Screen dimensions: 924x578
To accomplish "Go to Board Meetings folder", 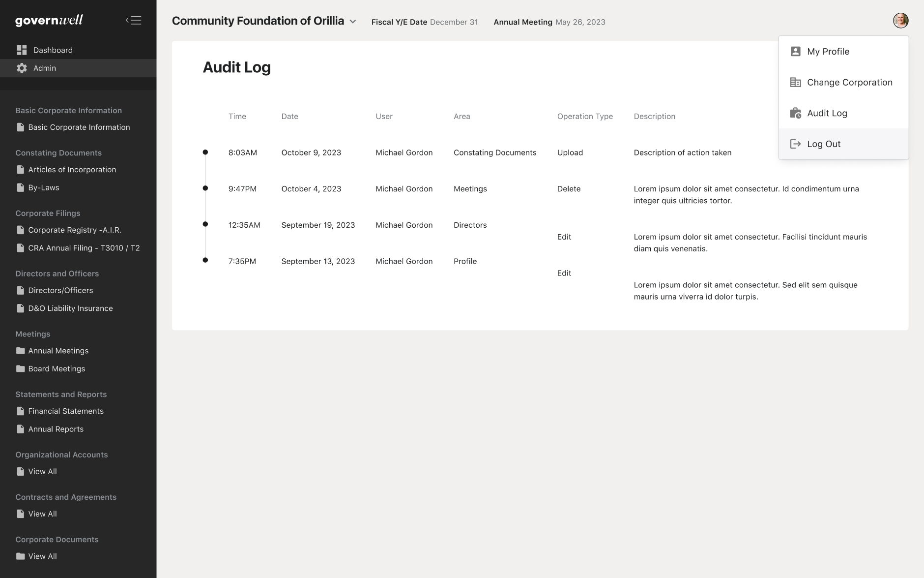I will pyautogui.click(x=57, y=369).
